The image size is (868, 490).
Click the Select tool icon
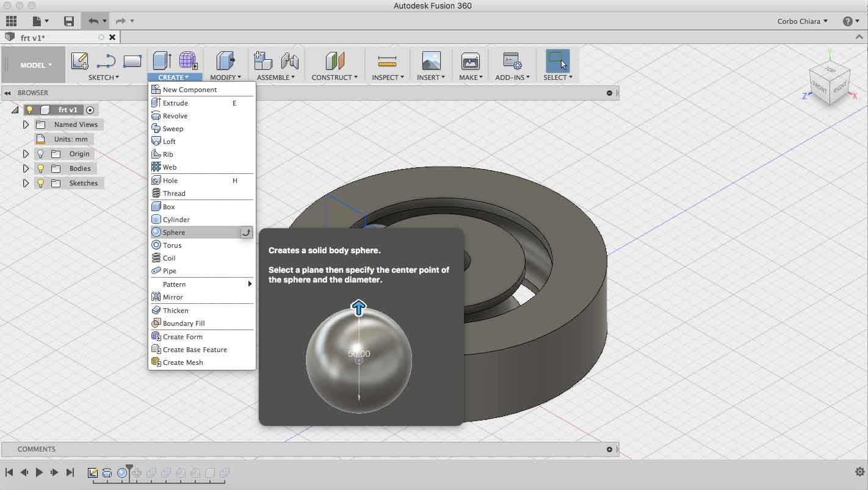pyautogui.click(x=557, y=60)
